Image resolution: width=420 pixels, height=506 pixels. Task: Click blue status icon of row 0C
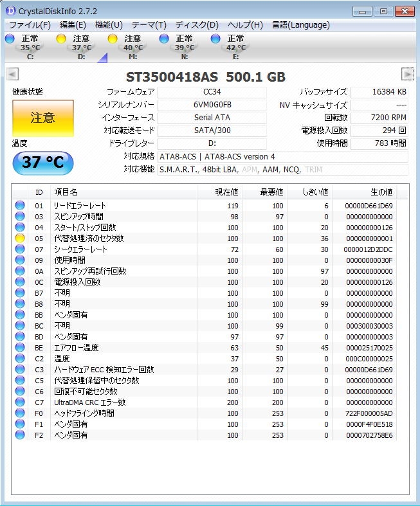click(x=20, y=282)
